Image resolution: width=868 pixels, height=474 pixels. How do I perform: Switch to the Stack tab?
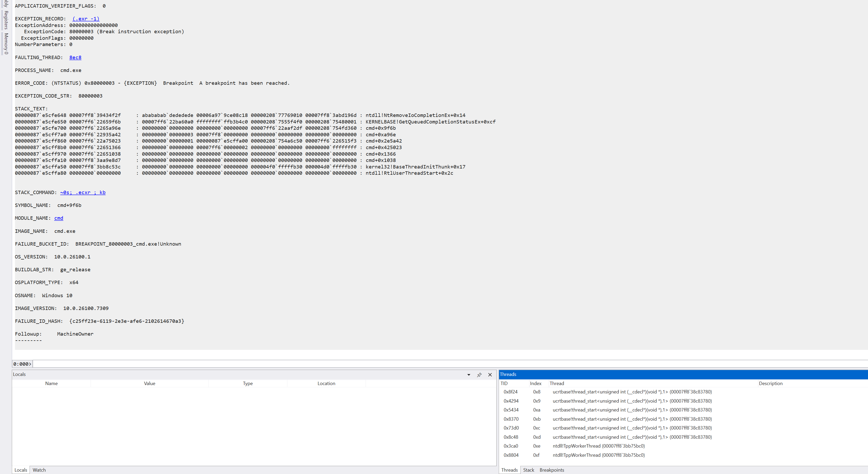pos(528,470)
